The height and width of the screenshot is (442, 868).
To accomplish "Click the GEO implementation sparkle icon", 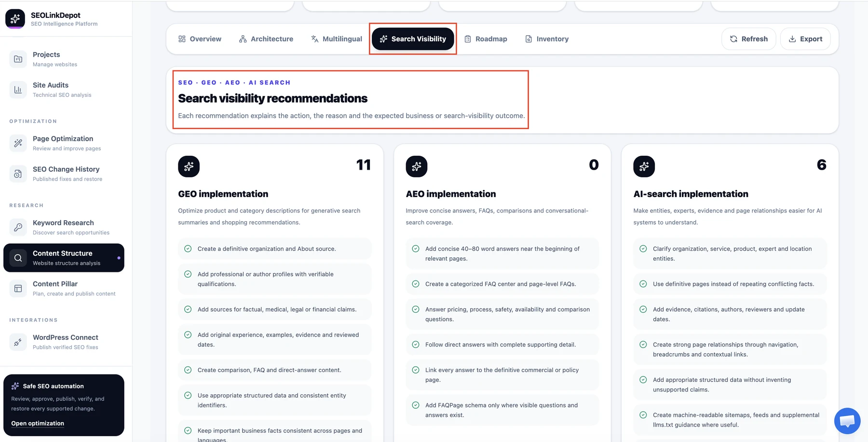I will (x=189, y=166).
